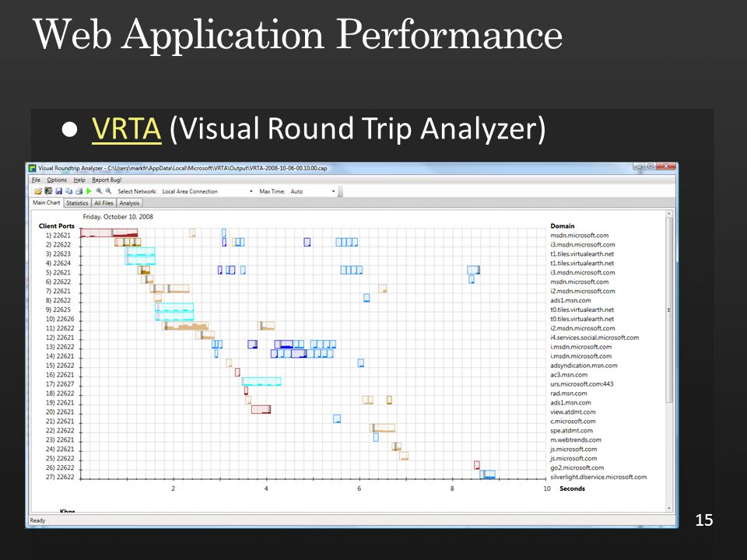Viewport: 747px width, 560px height.
Task: Follow the VRTA hyperlink on the slide
Action: [126, 128]
